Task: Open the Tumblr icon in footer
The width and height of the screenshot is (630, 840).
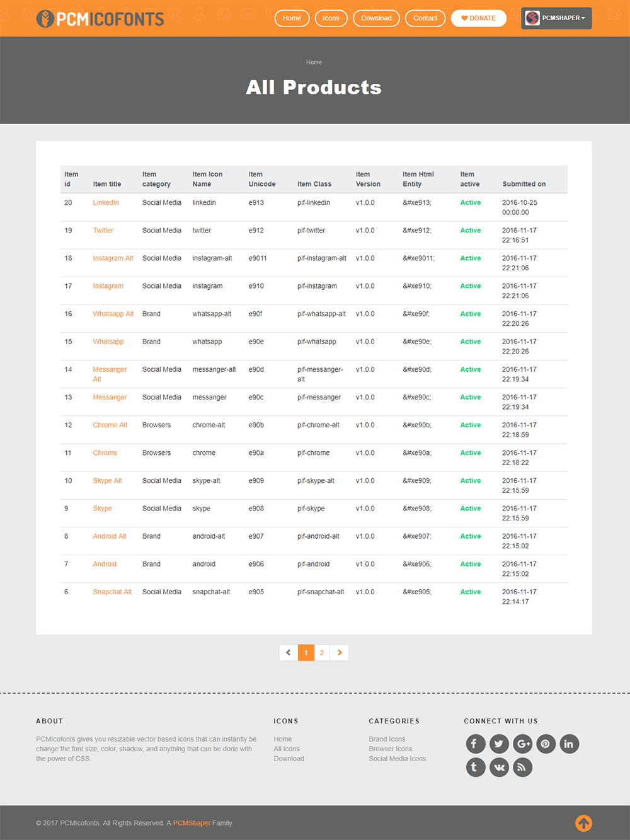Action: [x=476, y=767]
